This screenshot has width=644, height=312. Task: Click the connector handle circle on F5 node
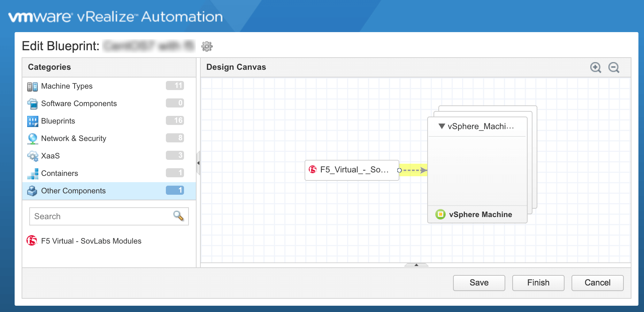click(x=400, y=170)
